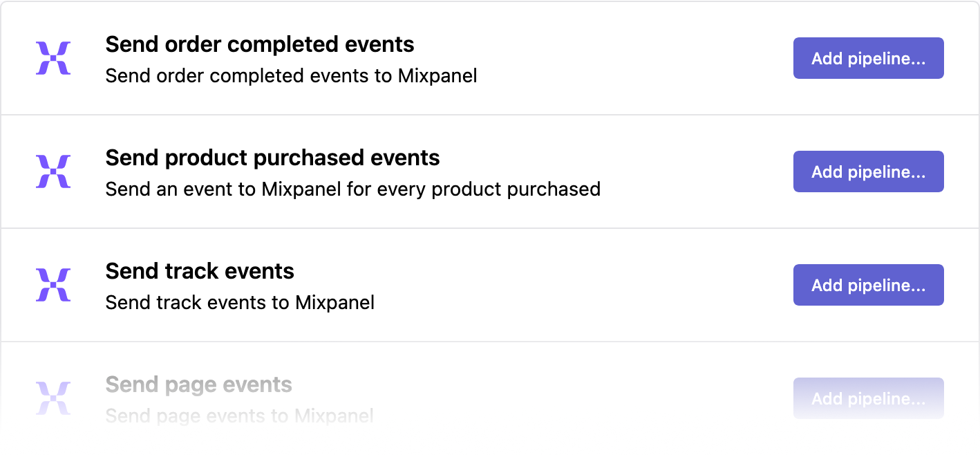Click the description Send track events to Mixpanel
This screenshot has width=980, height=455.
click(x=239, y=302)
